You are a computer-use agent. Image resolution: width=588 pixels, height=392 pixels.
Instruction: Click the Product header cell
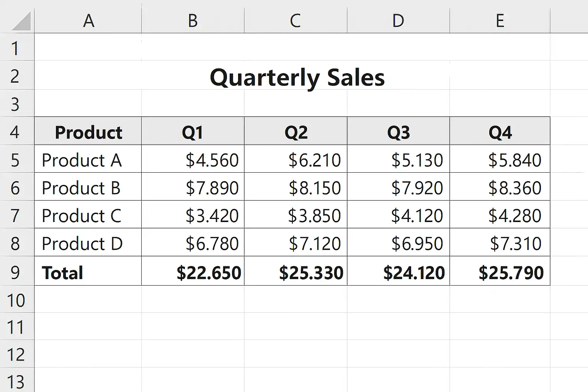click(x=88, y=132)
